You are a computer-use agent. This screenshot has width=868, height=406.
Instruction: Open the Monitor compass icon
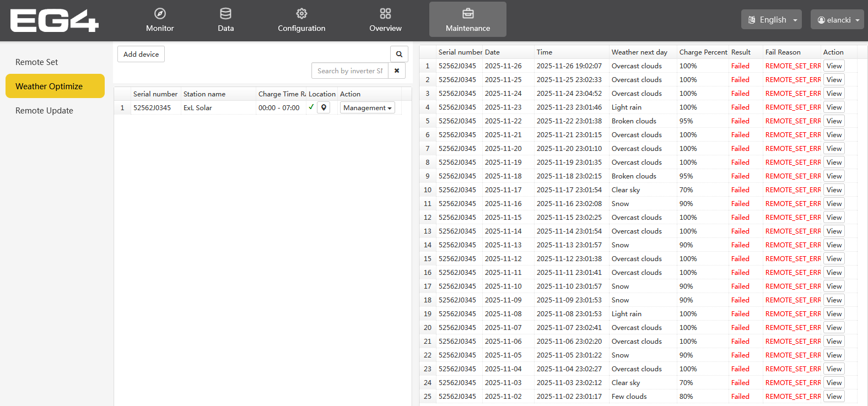160,14
